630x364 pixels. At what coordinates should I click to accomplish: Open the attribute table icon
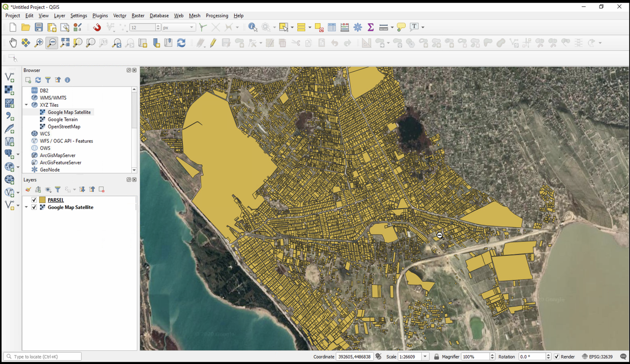click(x=332, y=28)
